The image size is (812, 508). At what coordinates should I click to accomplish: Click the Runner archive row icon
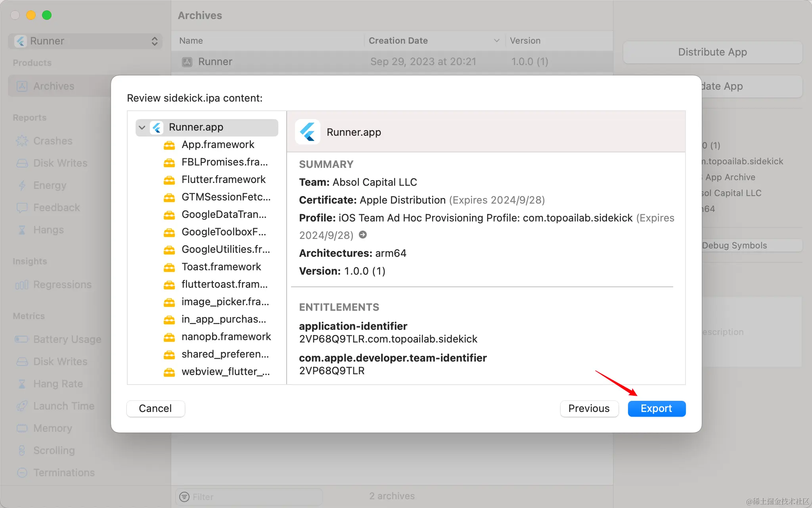pos(187,62)
